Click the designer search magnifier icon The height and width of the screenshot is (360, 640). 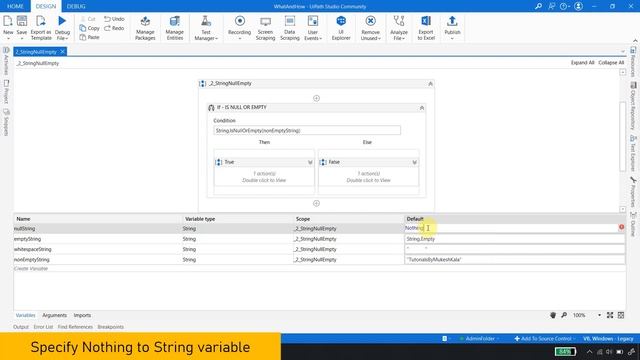point(564,315)
